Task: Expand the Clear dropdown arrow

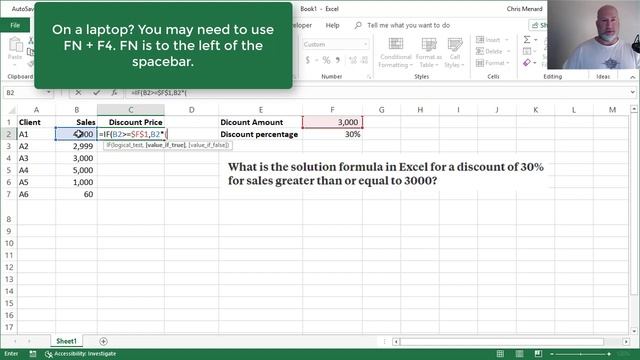Action: coord(535,63)
